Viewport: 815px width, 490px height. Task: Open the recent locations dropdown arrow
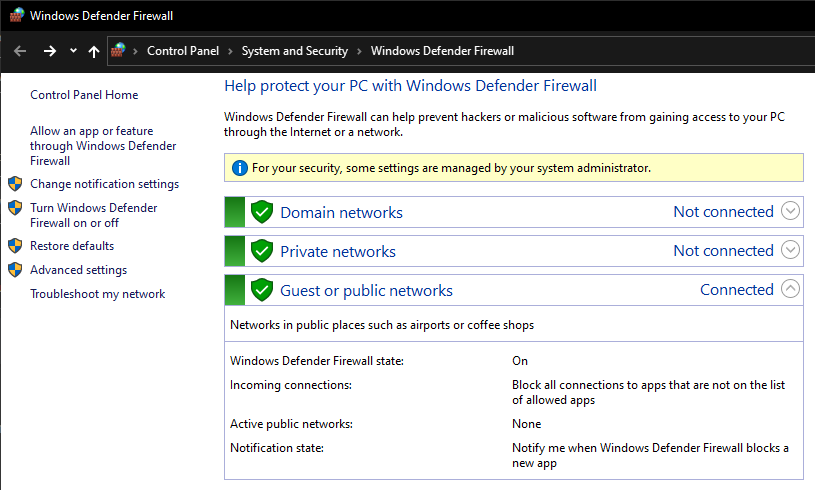73,50
